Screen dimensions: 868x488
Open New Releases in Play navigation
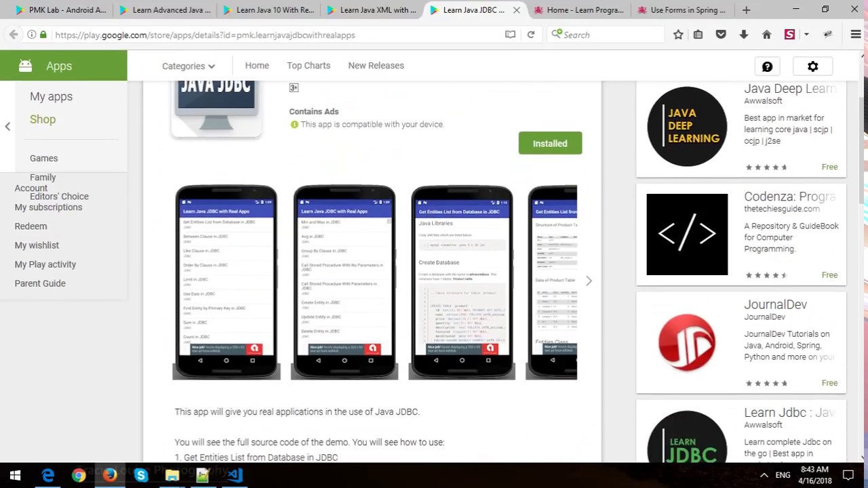coord(376,66)
